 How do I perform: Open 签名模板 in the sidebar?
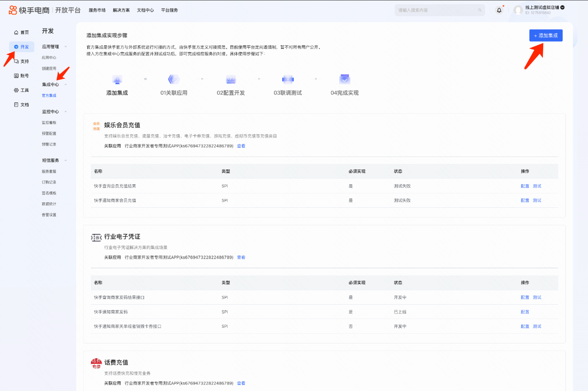coord(49,193)
